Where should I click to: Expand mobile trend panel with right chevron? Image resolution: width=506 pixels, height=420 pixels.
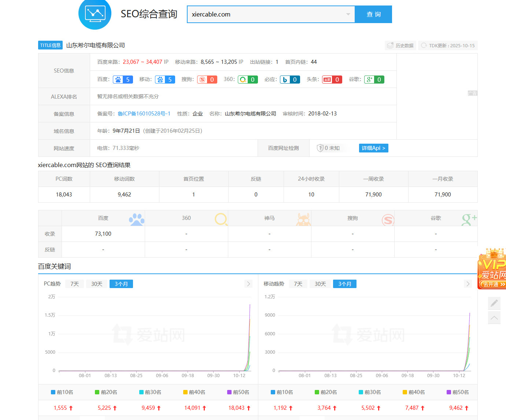468,284
